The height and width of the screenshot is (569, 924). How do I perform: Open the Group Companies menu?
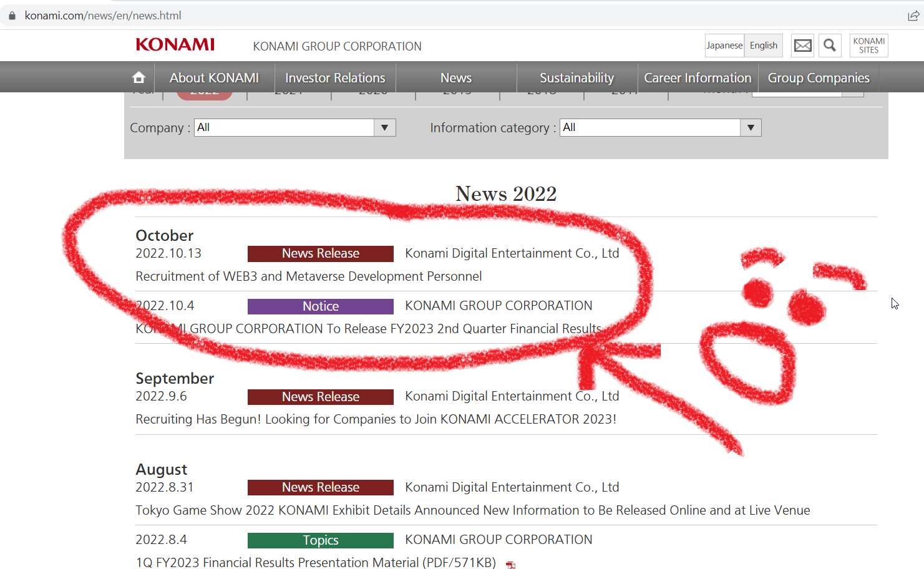tap(819, 77)
